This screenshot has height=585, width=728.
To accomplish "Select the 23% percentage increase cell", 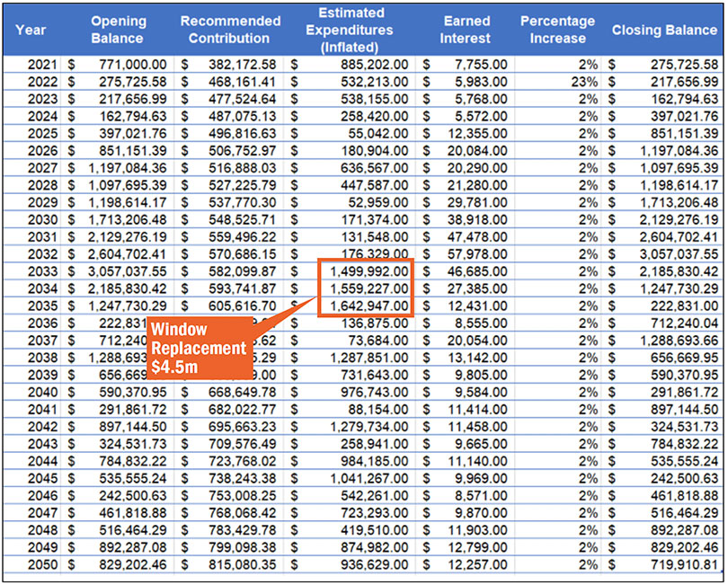I will [584, 82].
